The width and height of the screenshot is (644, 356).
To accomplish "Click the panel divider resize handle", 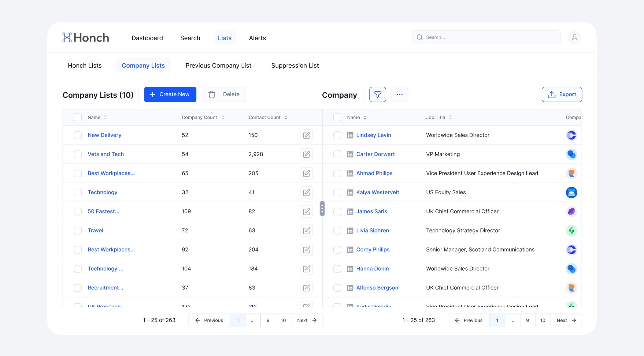I will click(x=322, y=209).
